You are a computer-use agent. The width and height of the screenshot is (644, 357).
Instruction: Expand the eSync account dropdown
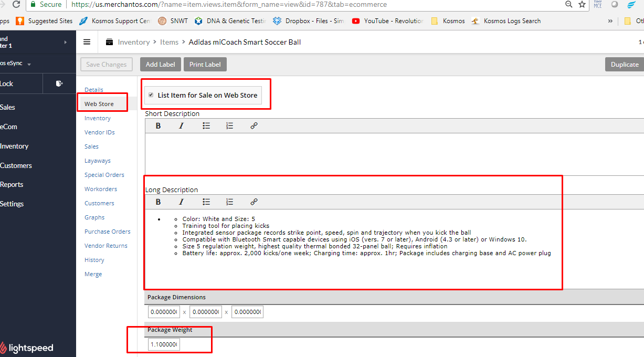[29, 64]
